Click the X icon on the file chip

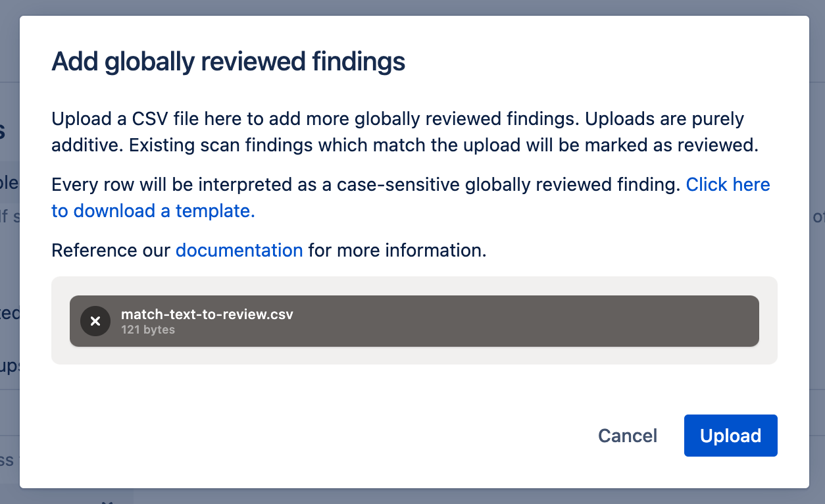tap(95, 321)
